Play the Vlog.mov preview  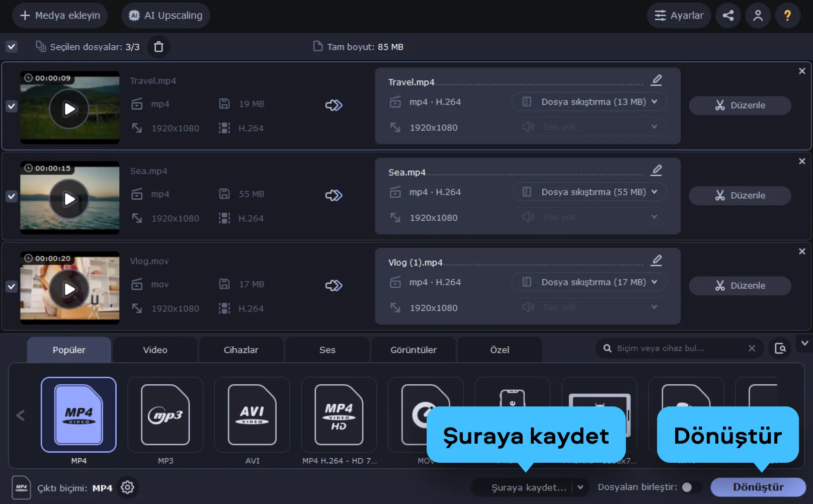pos(69,289)
